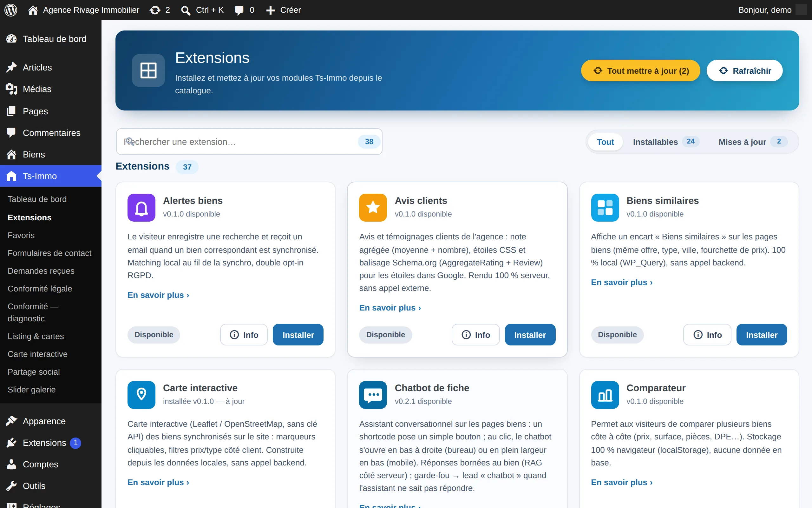Open WordPress Extensions with 1 update badge
This screenshot has height=508, width=812.
[51, 443]
